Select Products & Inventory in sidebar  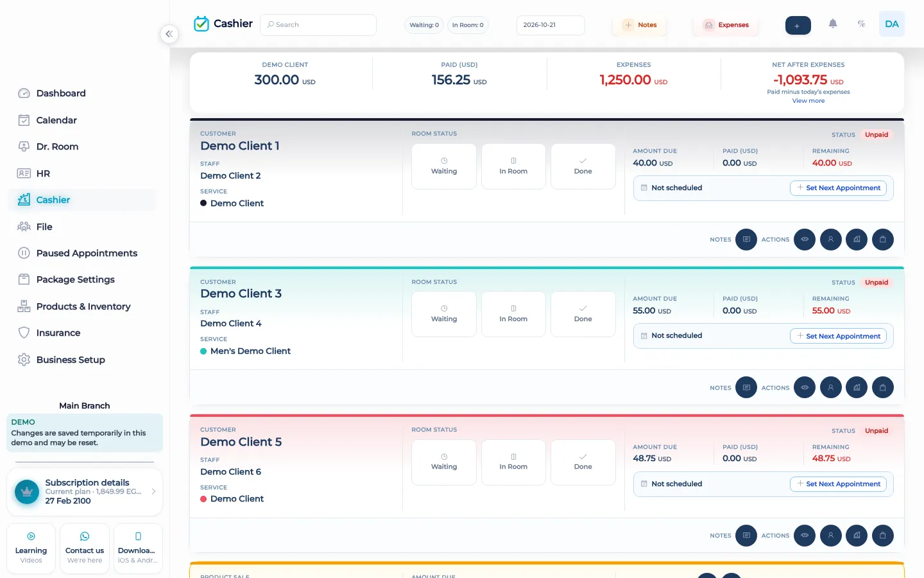82,306
